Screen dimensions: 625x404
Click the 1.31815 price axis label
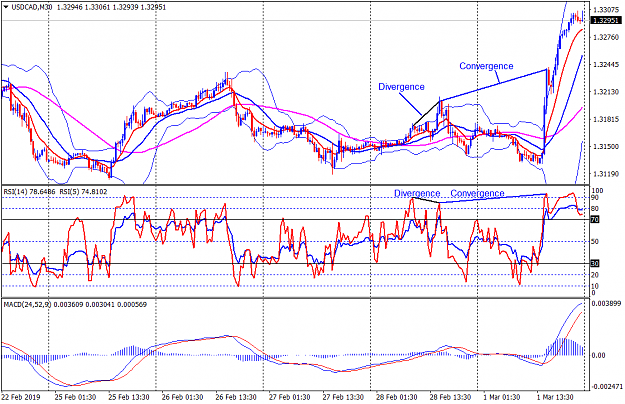606,119
